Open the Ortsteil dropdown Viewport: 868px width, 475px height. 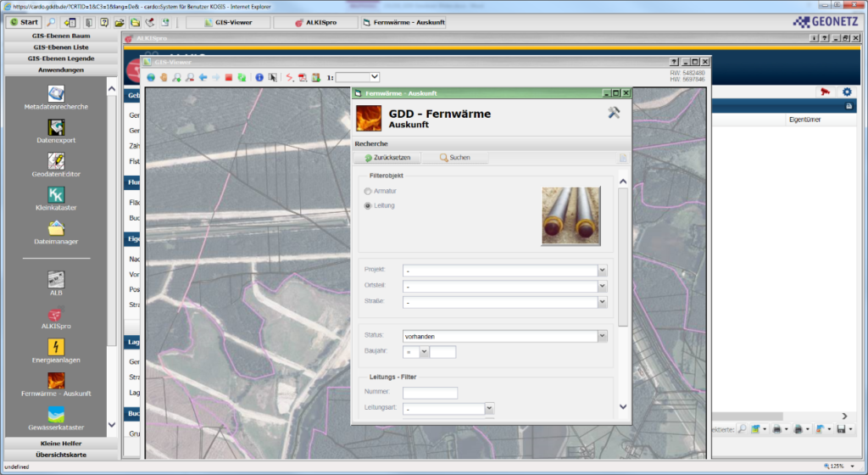pyautogui.click(x=602, y=286)
